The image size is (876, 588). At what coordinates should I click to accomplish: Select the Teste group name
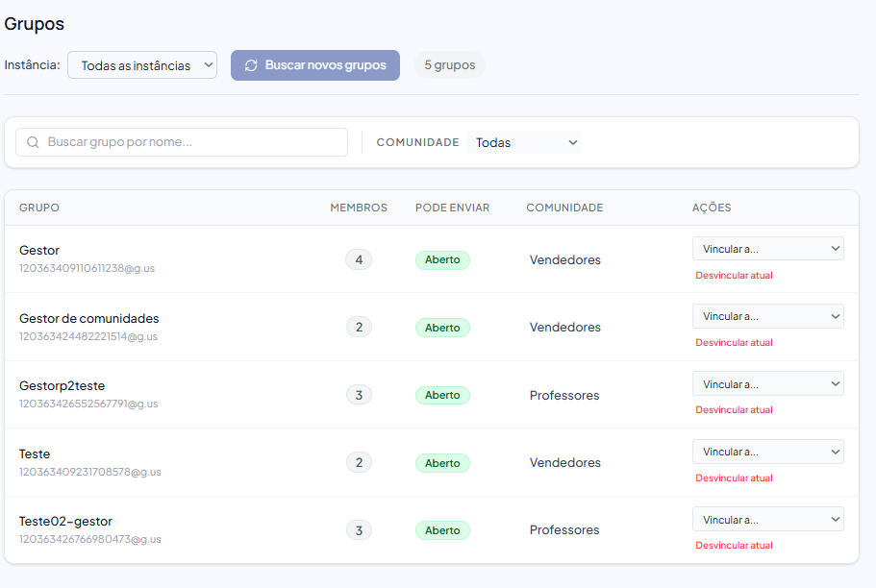point(35,454)
